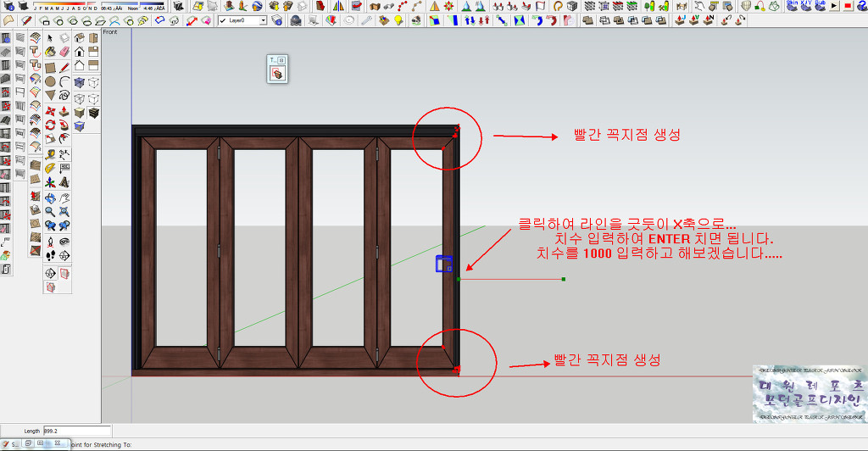The width and height of the screenshot is (868, 451).
Task: Click the Length measurement input box
Action: 75,431
